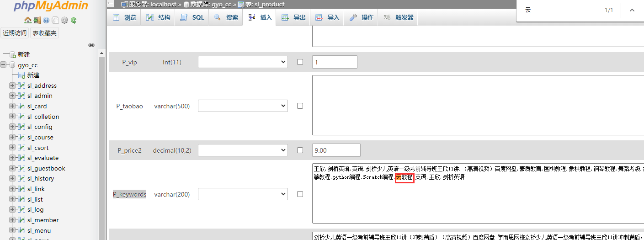Click the 近期访问 button
The width and height of the screenshot is (644, 240).
[15, 33]
